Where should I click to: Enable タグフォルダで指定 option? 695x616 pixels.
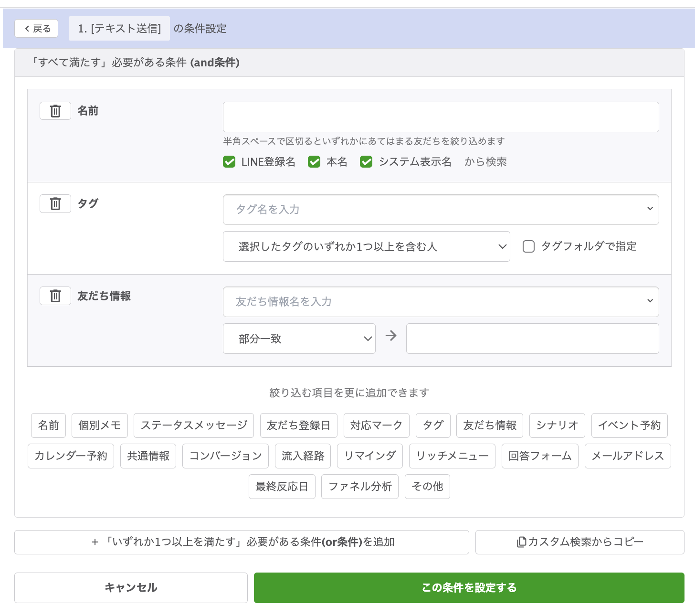(x=528, y=246)
